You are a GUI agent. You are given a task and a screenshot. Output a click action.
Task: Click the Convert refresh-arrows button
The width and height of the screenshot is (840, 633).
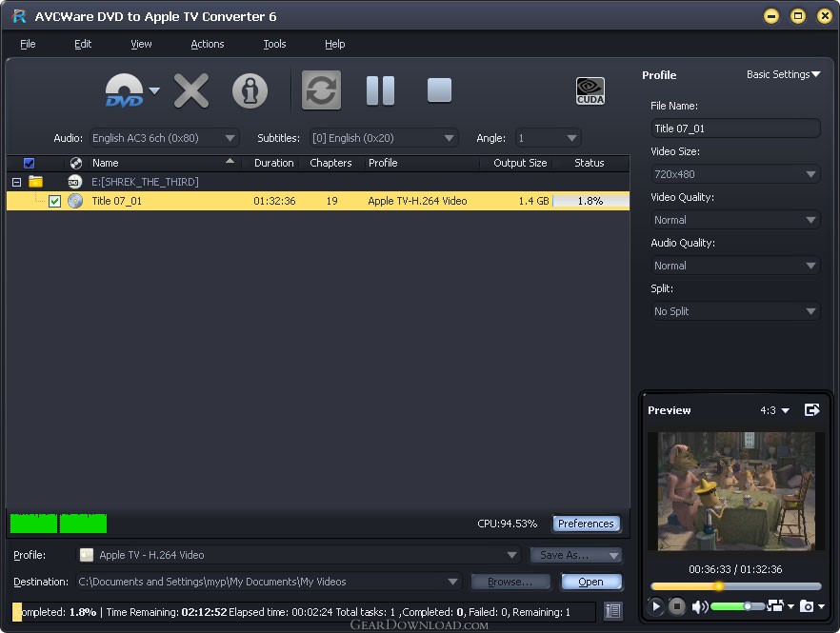(x=321, y=90)
